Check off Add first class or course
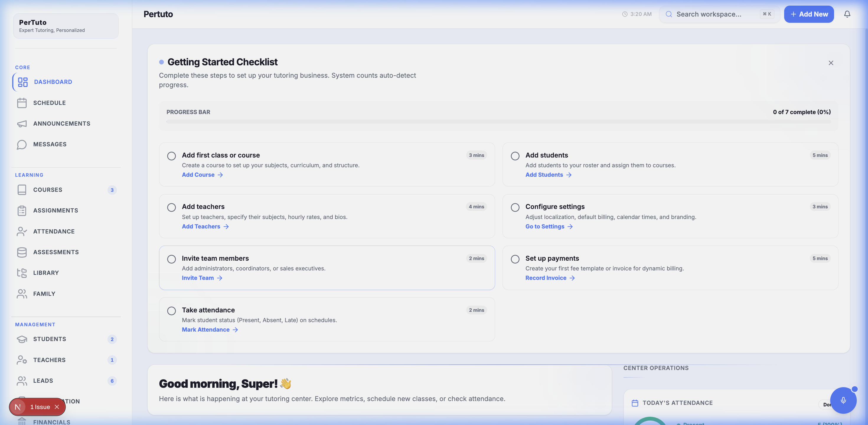This screenshot has width=868, height=425. (172, 156)
